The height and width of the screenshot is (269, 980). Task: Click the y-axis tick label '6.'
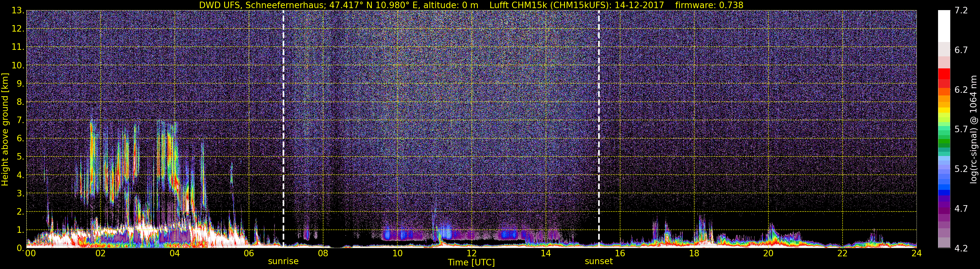[20, 139]
